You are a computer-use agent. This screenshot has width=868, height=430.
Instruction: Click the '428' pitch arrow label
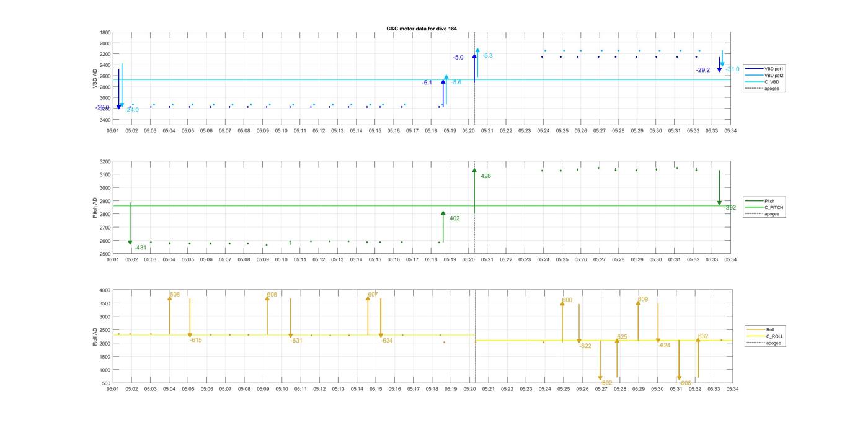coord(485,176)
